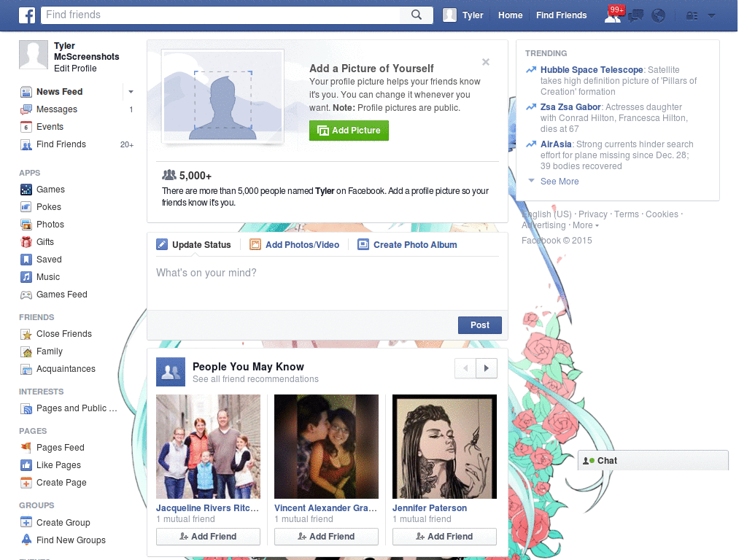Click the Edit Profile link
The width and height of the screenshot is (747, 560).
click(75, 69)
